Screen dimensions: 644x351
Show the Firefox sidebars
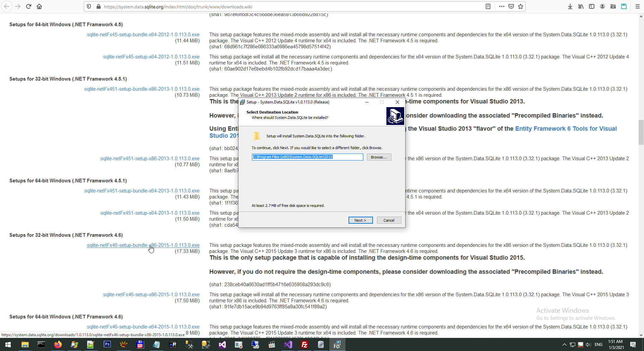[592, 6]
